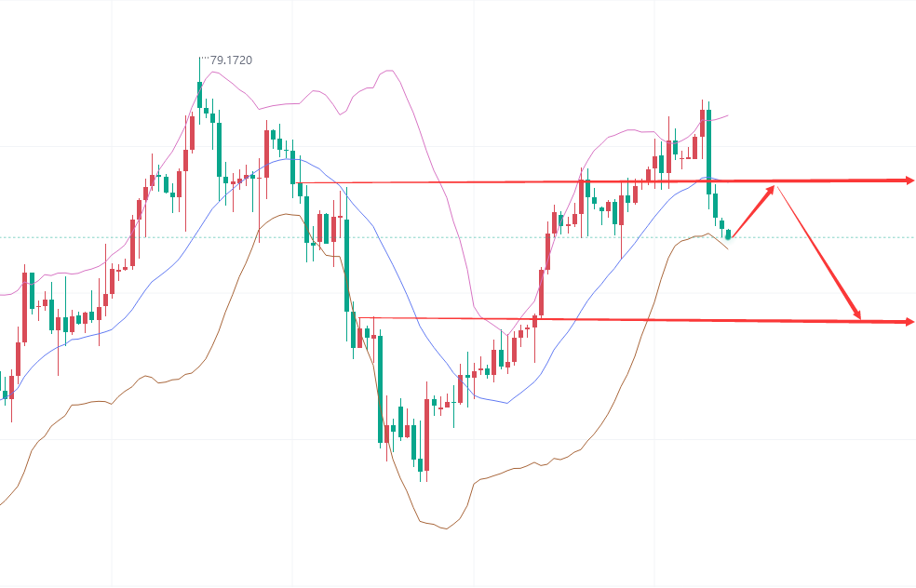
Task: Click the 79.1720 high price label
Action: [x=231, y=60]
